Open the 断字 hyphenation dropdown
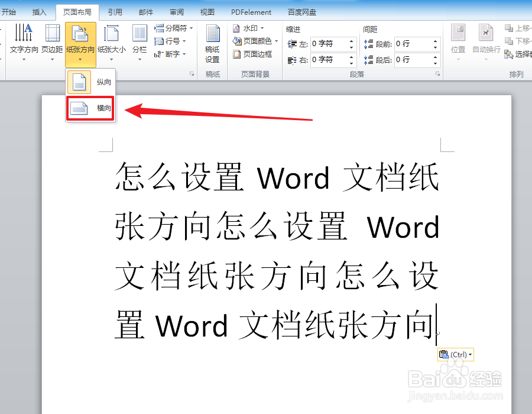This screenshot has height=414, width=532. (170, 54)
